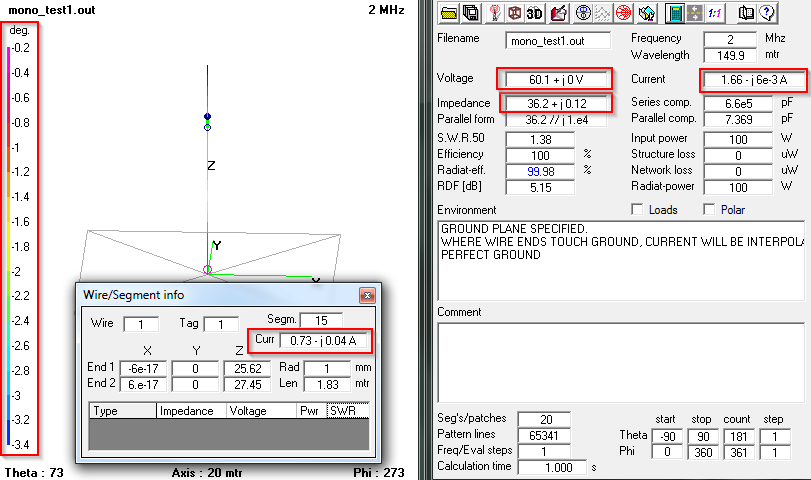Click the Len field 1.83
811x480 pixels.
click(327, 384)
